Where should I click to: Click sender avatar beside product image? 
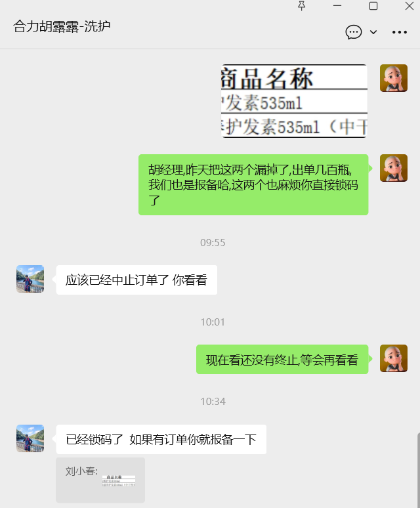394,78
